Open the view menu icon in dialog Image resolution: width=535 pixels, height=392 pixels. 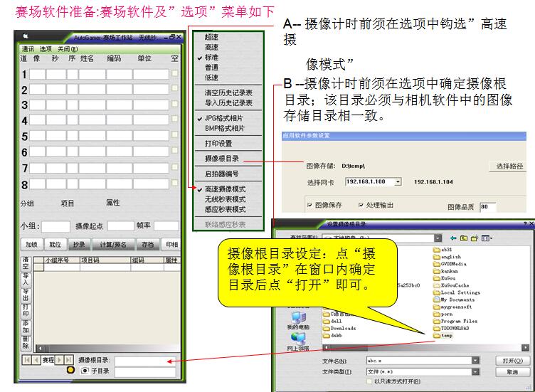pyautogui.click(x=487, y=238)
